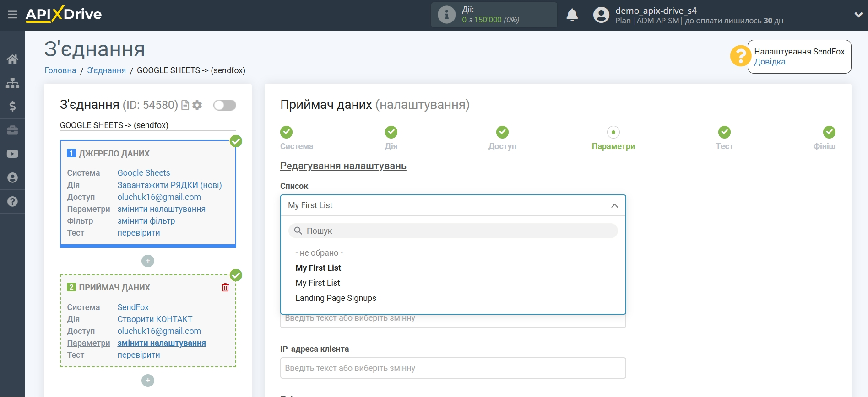
Task: Add a step below the data receiver
Action: point(148,381)
